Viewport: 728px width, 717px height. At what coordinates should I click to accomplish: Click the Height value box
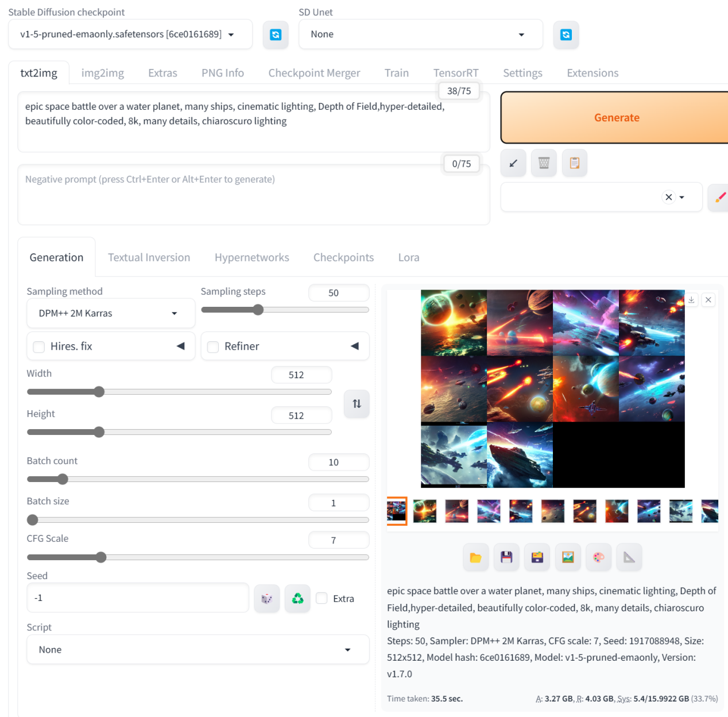pos(301,415)
